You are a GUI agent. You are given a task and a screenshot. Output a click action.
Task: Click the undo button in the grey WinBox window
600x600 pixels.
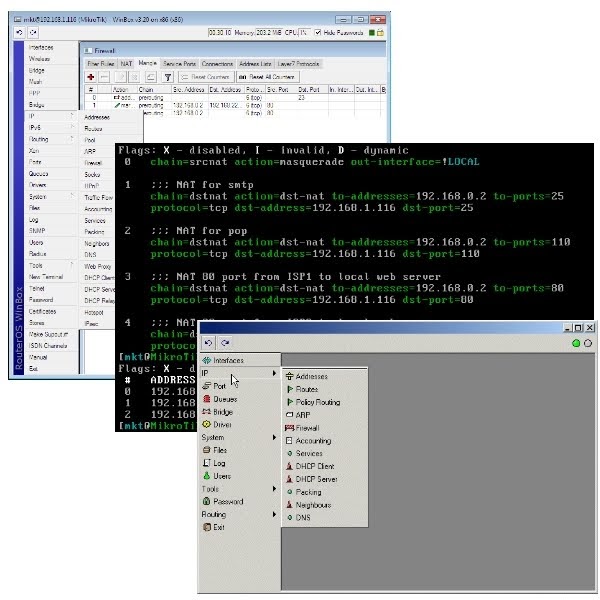pyautogui.click(x=209, y=342)
